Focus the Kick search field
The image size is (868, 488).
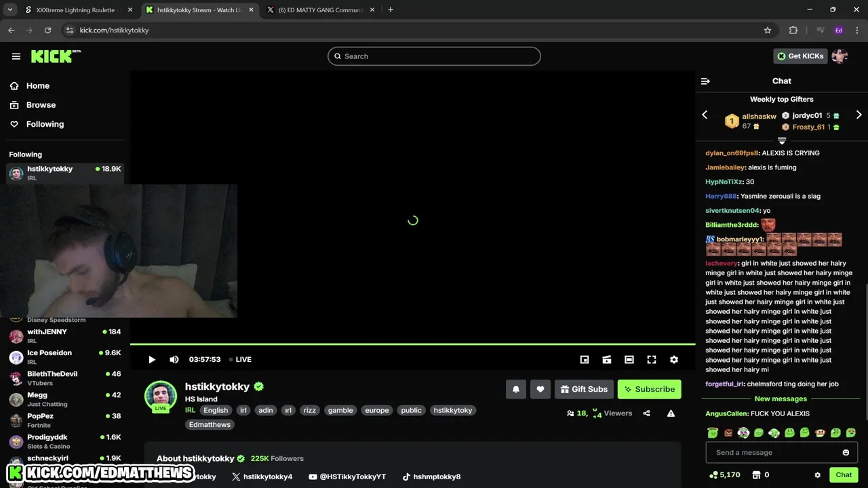point(434,56)
